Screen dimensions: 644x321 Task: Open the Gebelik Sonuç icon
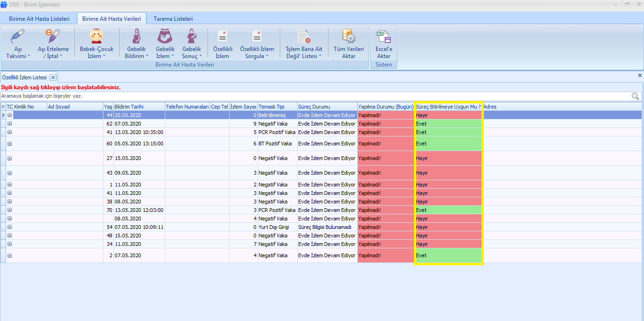point(191,37)
